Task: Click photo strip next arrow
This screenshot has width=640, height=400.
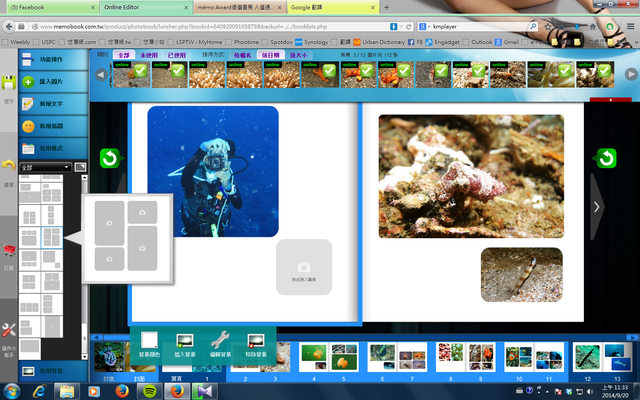Action: coord(631,74)
